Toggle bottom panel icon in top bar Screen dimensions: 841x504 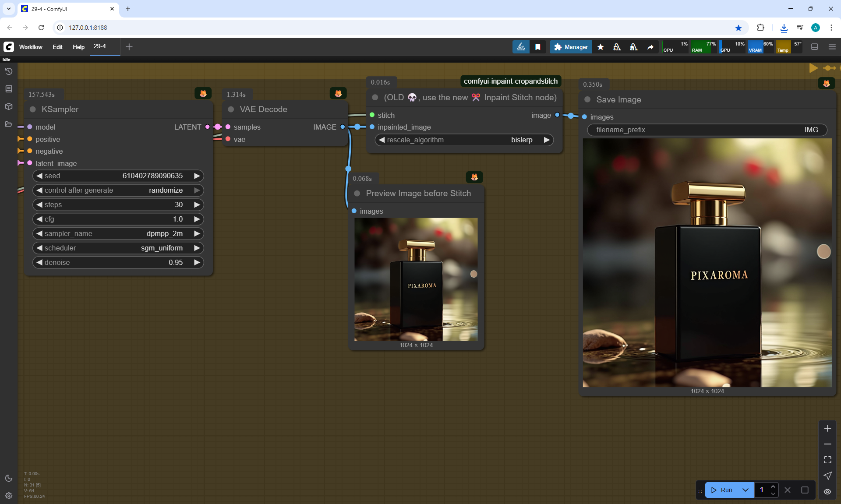814,47
